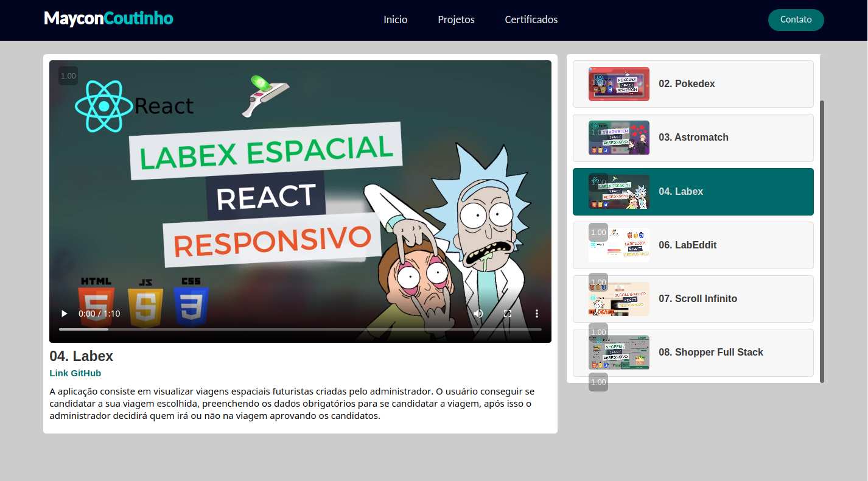The image size is (868, 481).
Task: Select the 06. LabEddit project
Action: (x=693, y=245)
